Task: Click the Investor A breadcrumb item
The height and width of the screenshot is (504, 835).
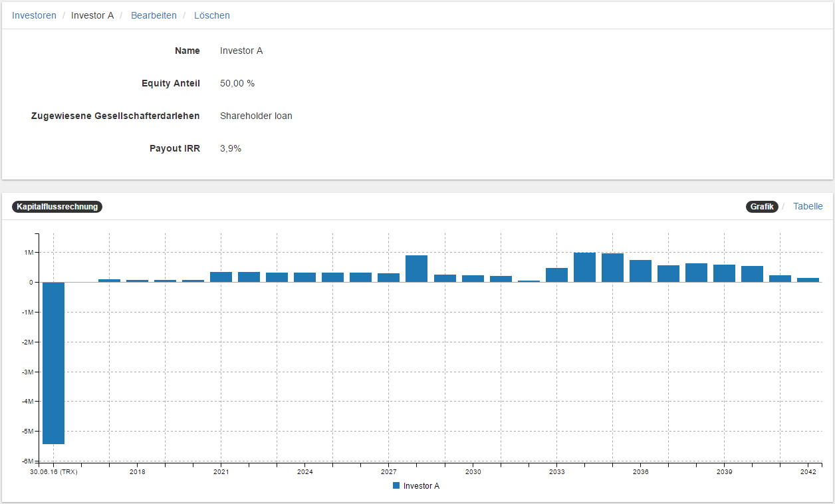Action: pos(92,15)
